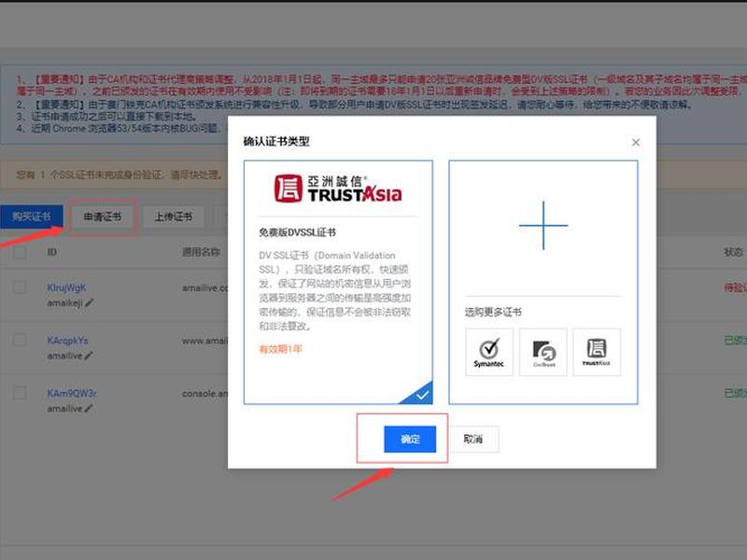The height and width of the screenshot is (560, 747).
Task: Check the box for row KArqpkYs
Action: 20,340
